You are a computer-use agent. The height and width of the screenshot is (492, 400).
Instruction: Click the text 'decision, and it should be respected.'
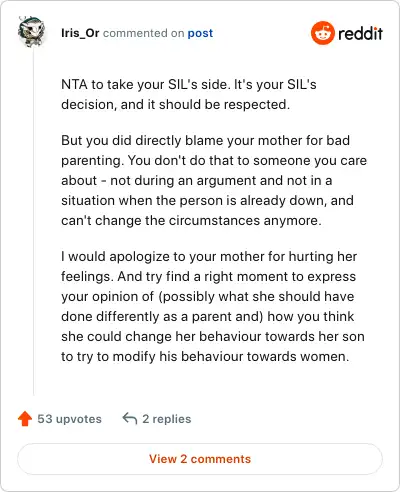(x=175, y=105)
